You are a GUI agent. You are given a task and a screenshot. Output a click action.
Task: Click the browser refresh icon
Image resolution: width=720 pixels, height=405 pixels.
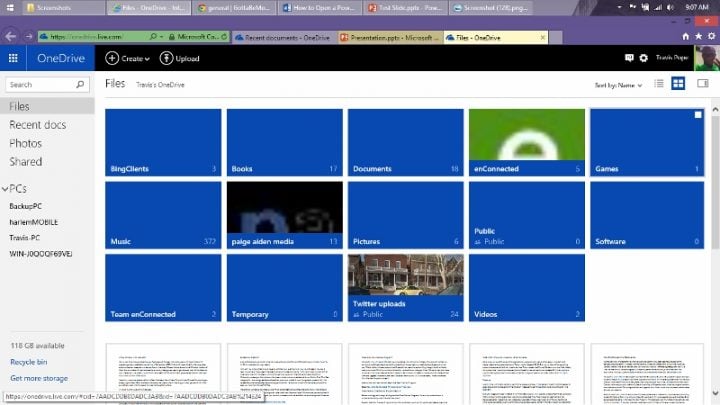tap(224, 37)
